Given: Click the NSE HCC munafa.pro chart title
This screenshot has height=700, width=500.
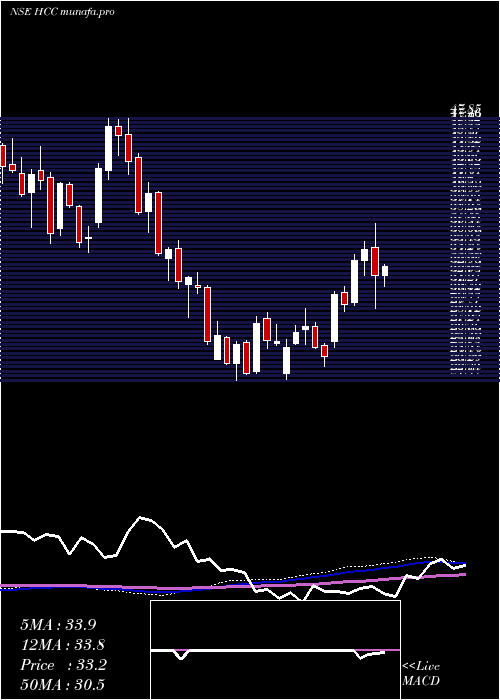Looking at the screenshot, I should [62, 12].
